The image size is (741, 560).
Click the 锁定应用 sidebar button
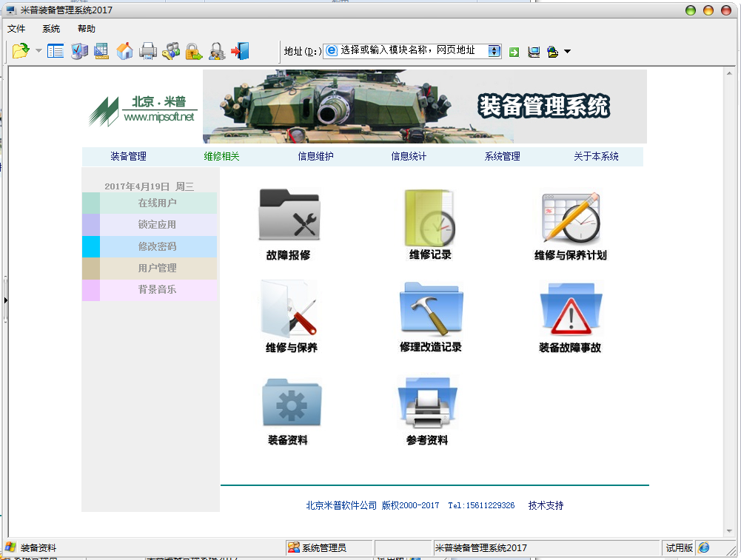coord(150,225)
